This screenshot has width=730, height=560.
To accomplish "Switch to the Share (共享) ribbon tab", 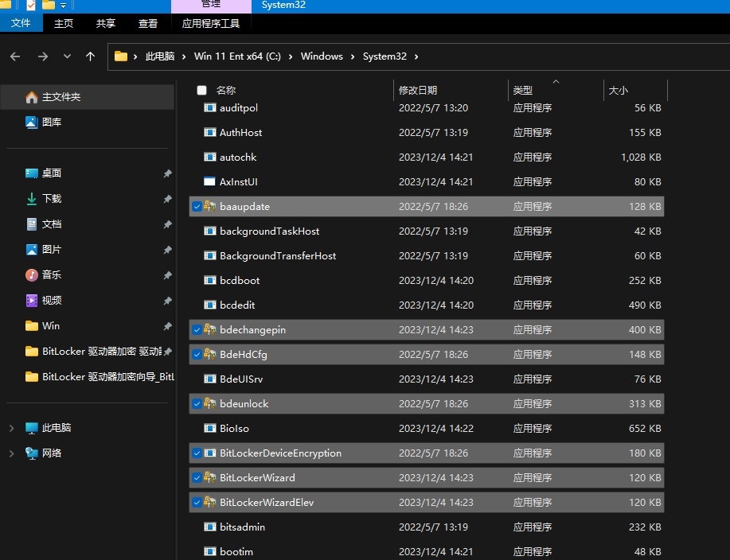I will pyautogui.click(x=106, y=24).
